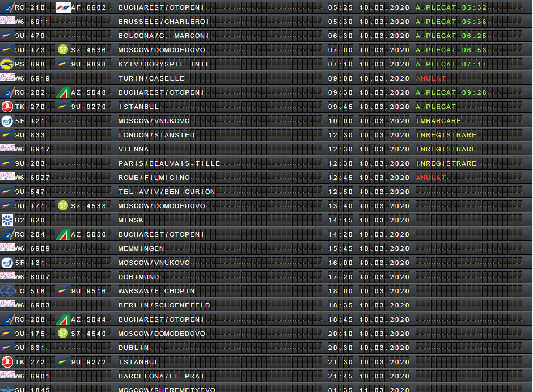Click the S7 logo beside S7 4536

63,49
